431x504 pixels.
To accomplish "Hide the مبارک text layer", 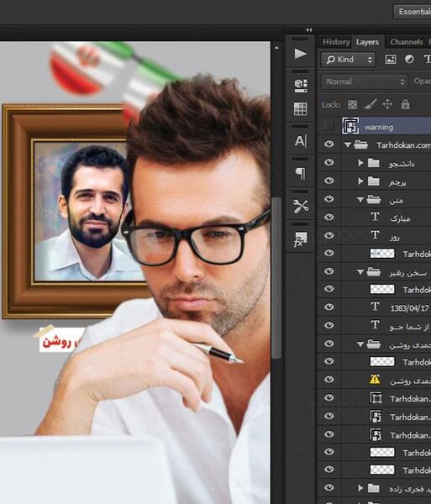I will [x=329, y=218].
